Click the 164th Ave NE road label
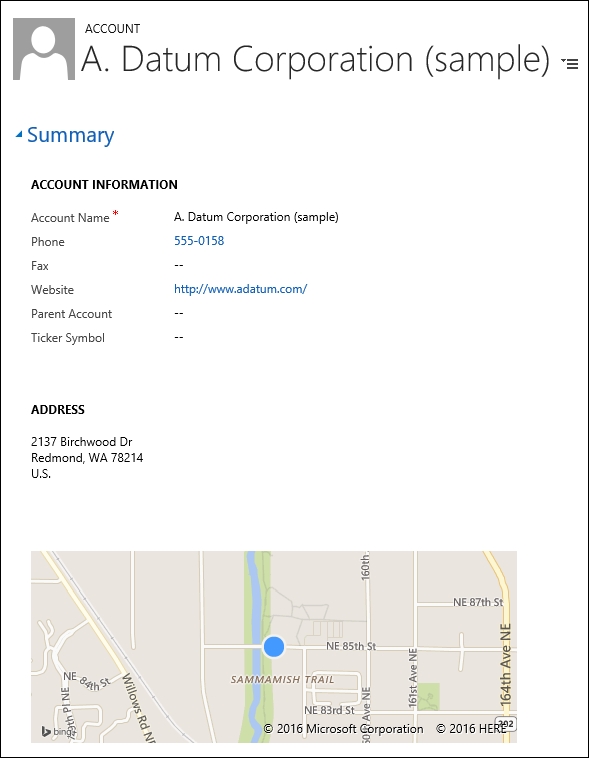The width and height of the screenshot is (589, 758). pyautogui.click(x=504, y=664)
